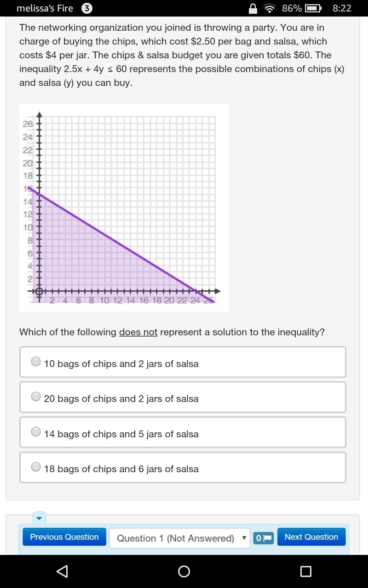The width and height of the screenshot is (368, 588).
Task: Select 10 bags of chips and 2 jars
Action: [x=36, y=362]
